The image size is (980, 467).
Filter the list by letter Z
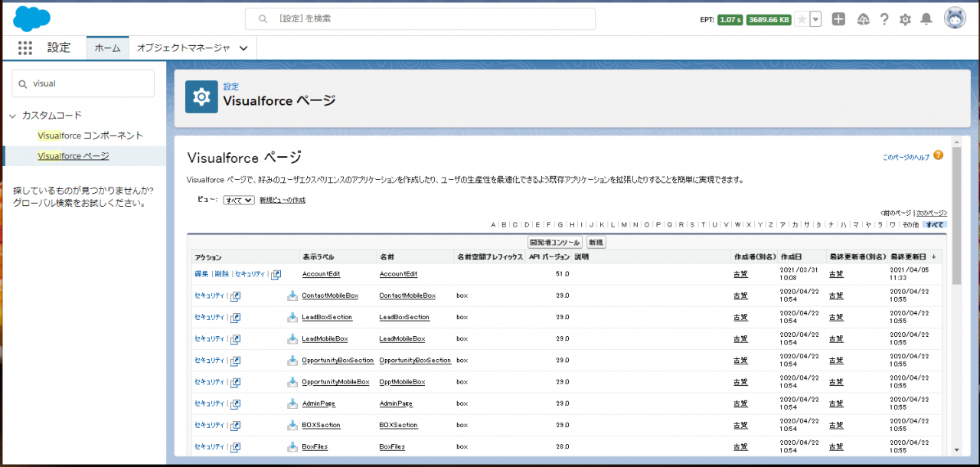click(770, 224)
